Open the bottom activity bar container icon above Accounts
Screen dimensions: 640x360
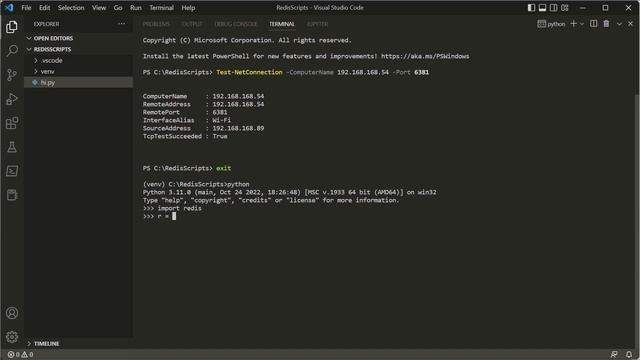coord(12,195)
